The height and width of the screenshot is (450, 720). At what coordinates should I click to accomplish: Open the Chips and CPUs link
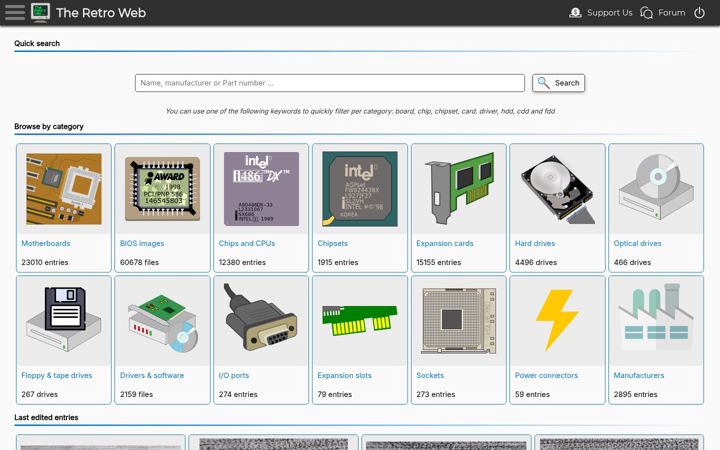(x=247, y=243)
